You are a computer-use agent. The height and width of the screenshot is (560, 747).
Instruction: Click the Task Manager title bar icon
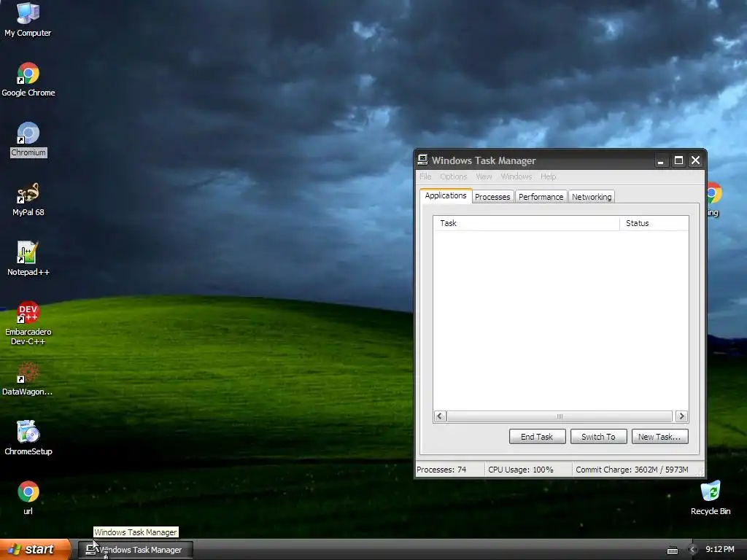422,160
